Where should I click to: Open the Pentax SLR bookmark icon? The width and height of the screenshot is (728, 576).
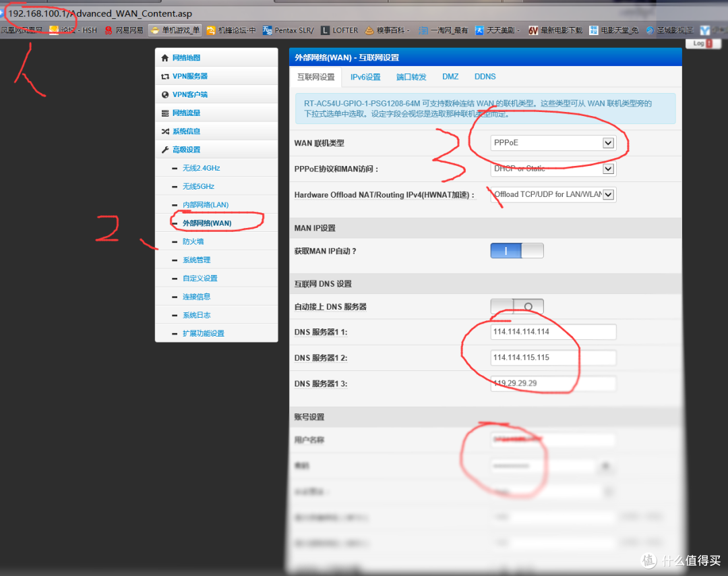coord(267,30)
